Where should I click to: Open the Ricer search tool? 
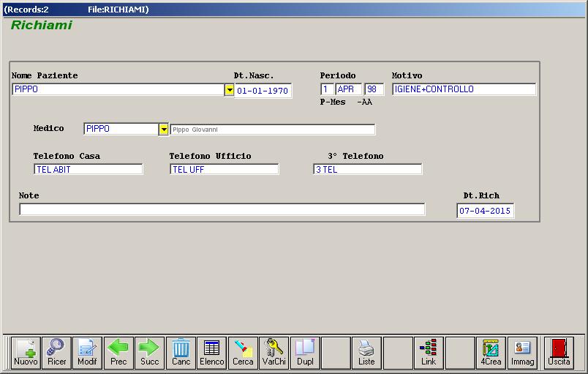tap(56, 353)
